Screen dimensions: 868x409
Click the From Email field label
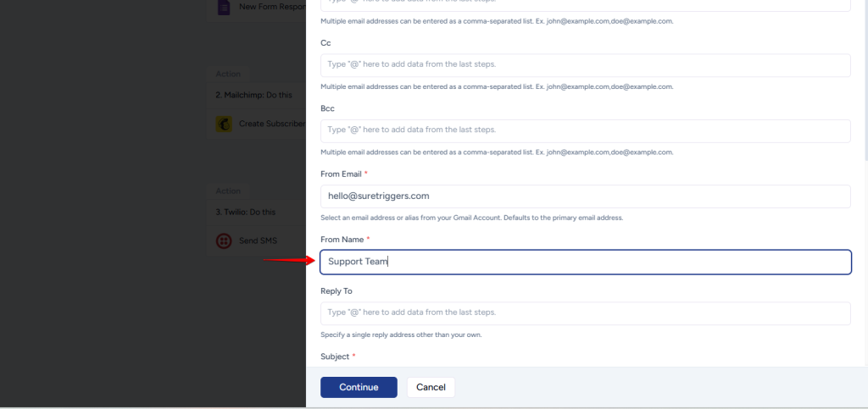pyautogui.click(x=342, y=174)
